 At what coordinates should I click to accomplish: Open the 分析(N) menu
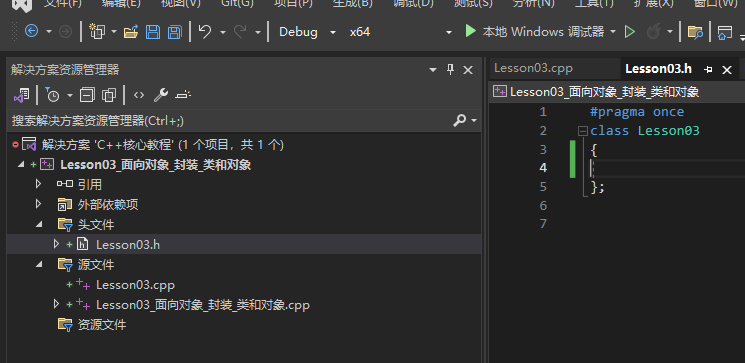coord(534,3)
